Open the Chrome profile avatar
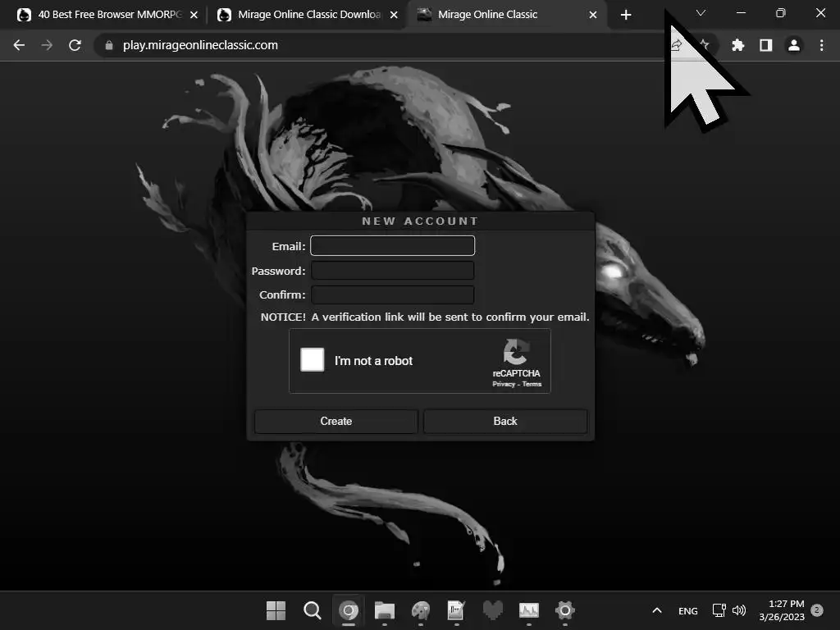The width and height of the screenshot is (840, 630). tap(794, 46)
